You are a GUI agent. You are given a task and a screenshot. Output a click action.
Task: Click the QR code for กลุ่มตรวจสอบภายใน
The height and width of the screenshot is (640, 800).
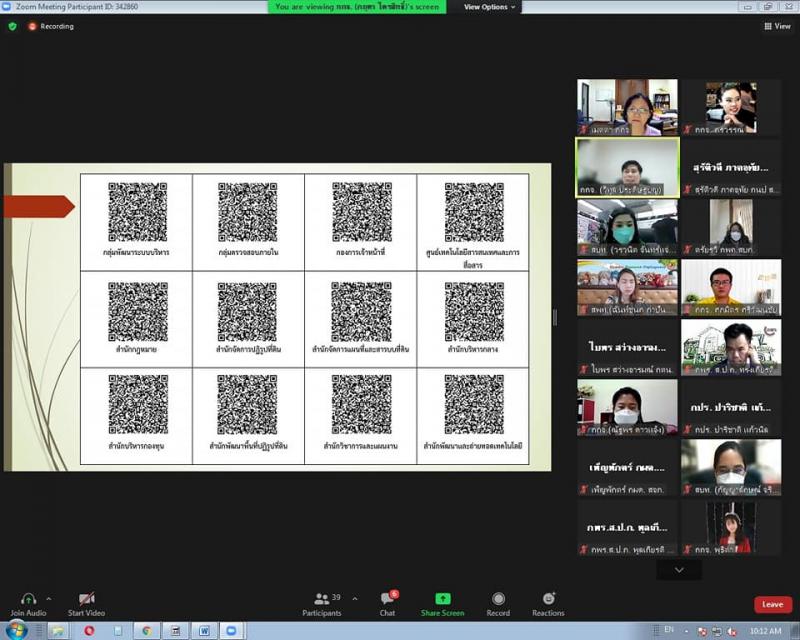point(247,212)
